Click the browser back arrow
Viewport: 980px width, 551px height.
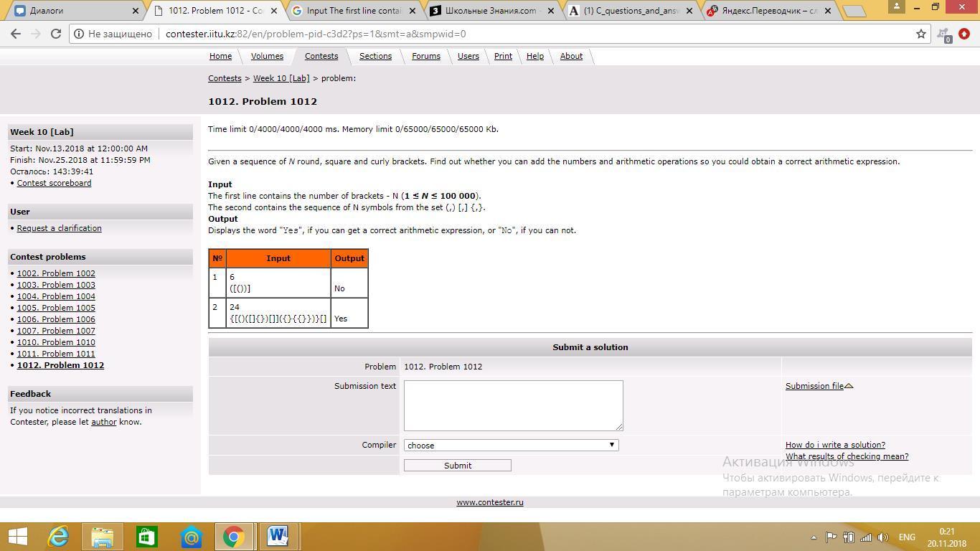click(x=16, y=34)
